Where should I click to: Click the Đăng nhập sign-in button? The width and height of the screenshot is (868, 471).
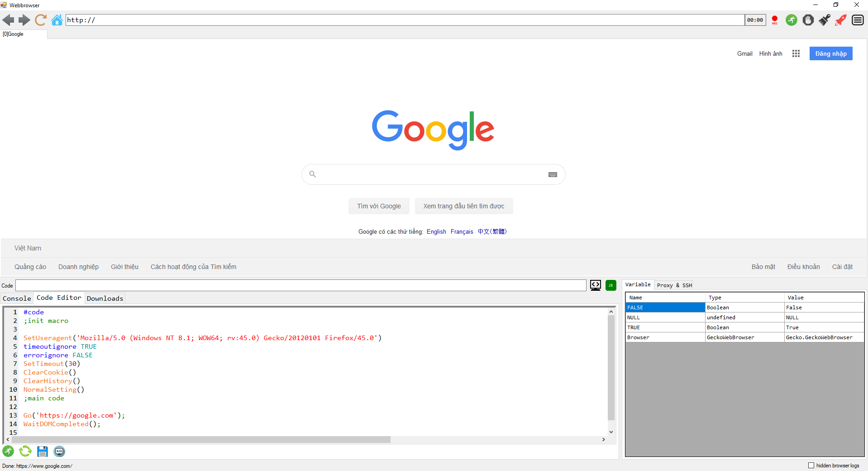pyautogui.click(x=830, y=53)
